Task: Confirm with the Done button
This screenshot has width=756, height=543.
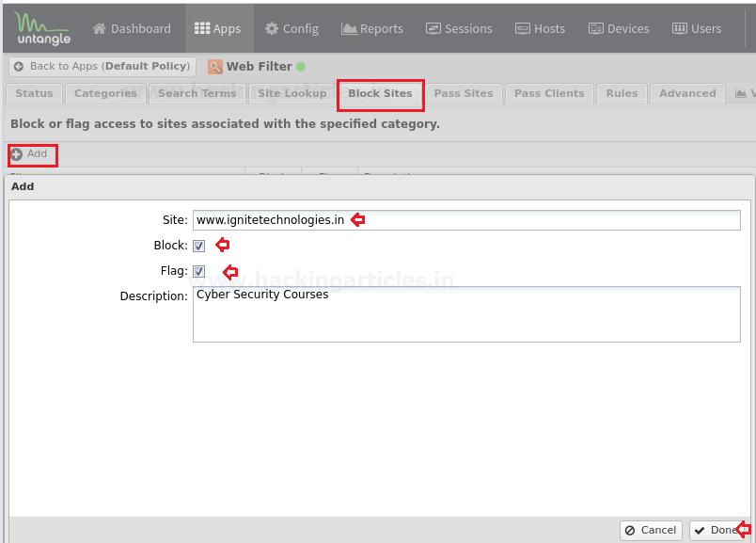Action: (718, 531)
